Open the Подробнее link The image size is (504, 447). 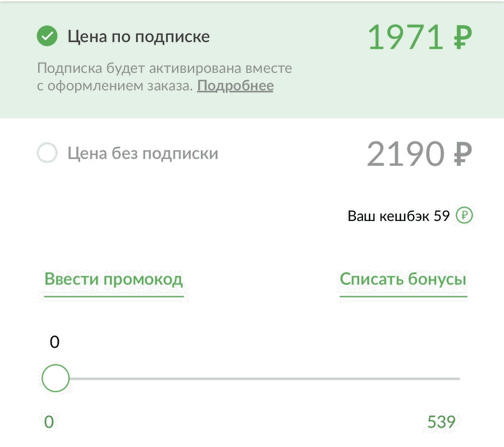[x=235, y=86]
